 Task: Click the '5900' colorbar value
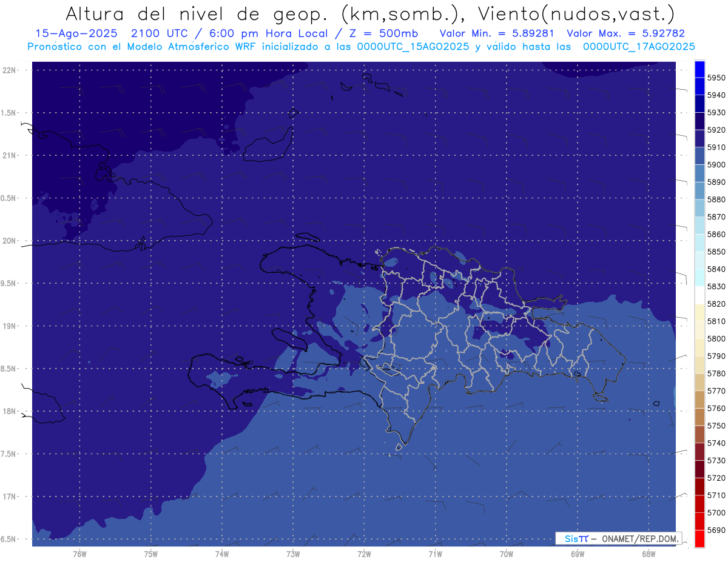coord(716,165)
